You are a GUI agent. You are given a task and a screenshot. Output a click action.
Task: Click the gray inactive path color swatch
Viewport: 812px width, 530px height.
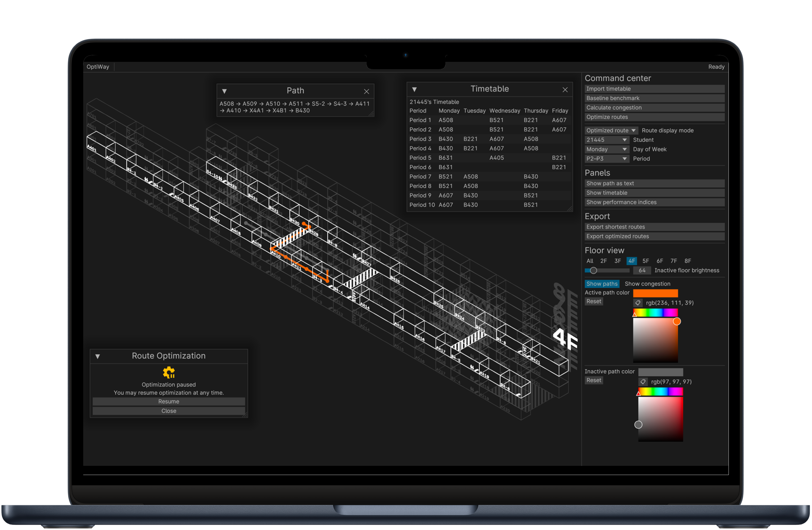coord(660,372)
